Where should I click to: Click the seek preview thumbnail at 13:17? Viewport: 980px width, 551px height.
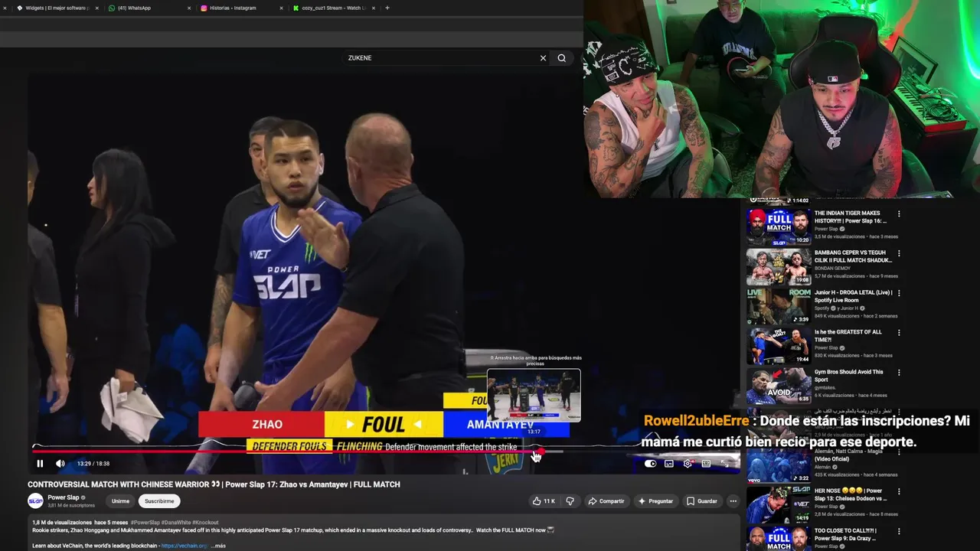534,396
